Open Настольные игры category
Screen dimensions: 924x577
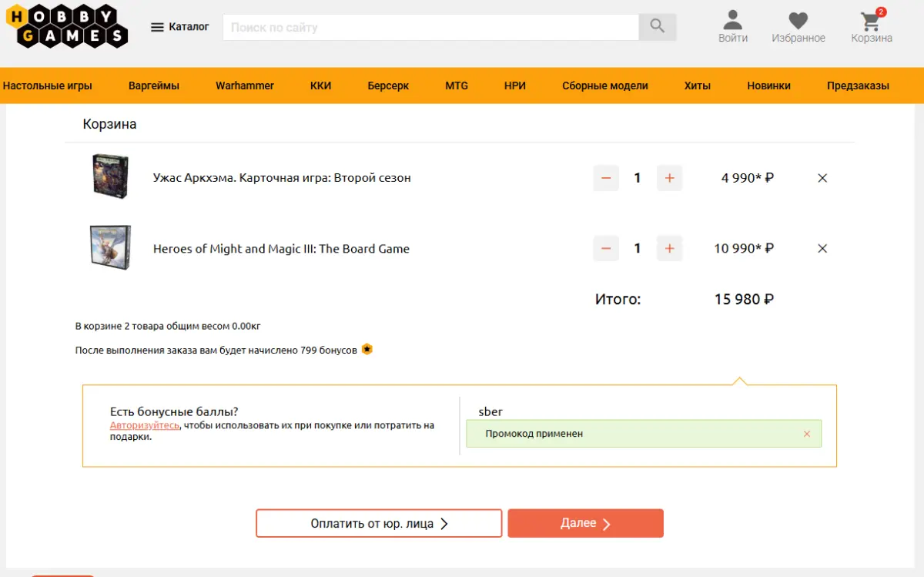(x=48, y=86)
